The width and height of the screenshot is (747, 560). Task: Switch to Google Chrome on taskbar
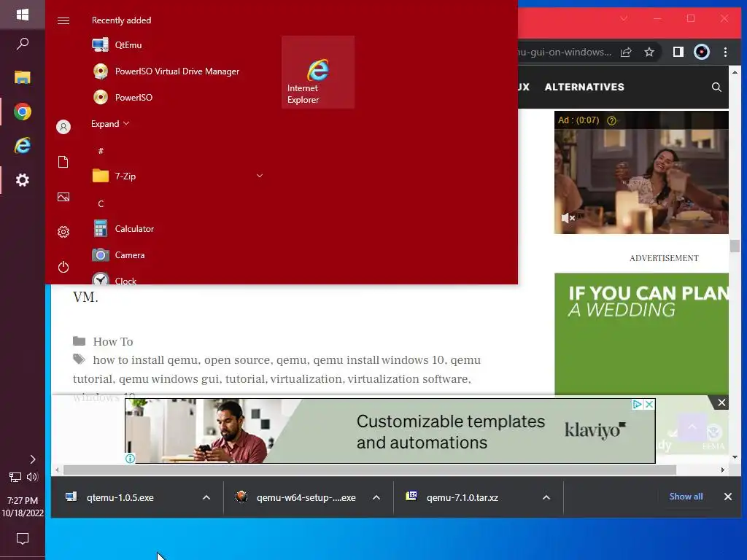point(23,112)
